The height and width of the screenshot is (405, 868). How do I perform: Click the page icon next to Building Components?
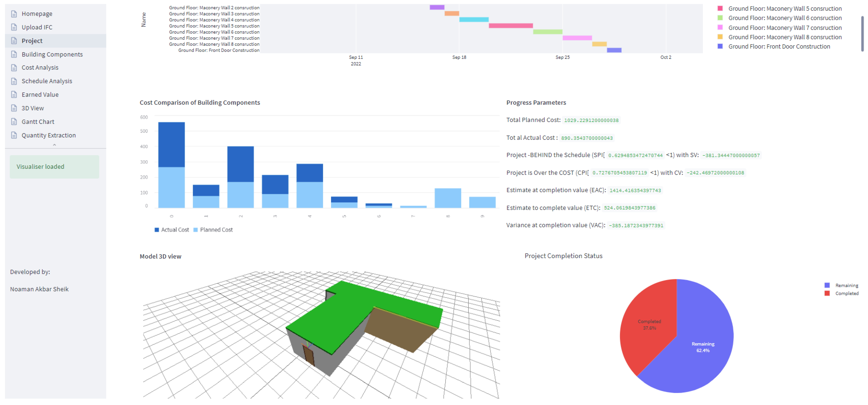coord(14,54)
